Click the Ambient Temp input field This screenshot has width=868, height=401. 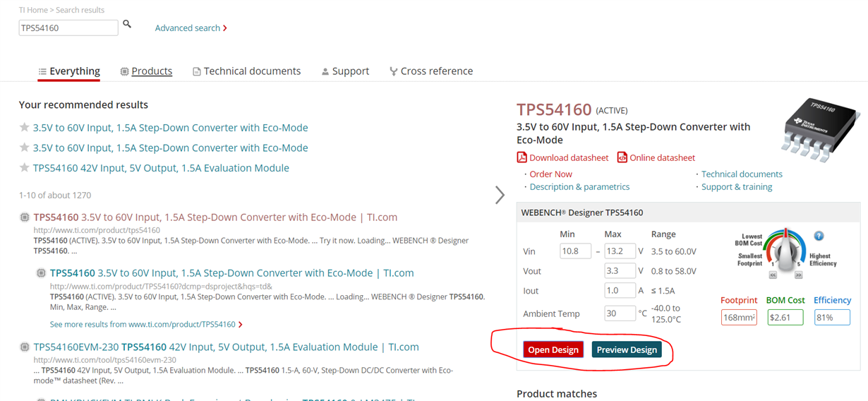click(x=620, y=313)
